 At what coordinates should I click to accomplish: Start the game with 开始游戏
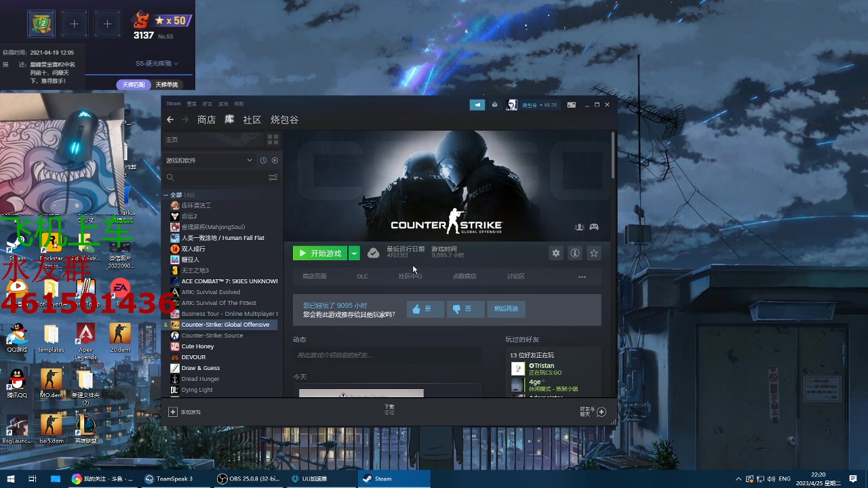coord(320,253)
